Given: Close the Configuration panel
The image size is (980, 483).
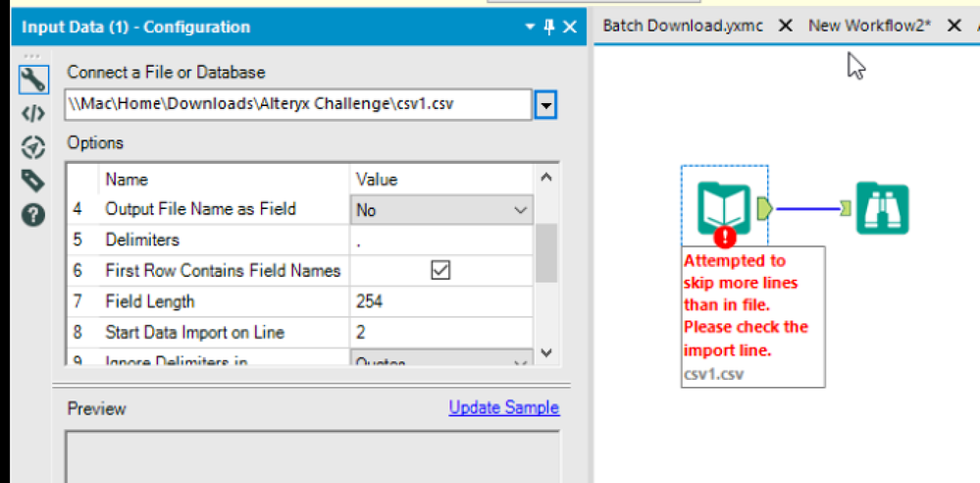Looking at the screenshot, I should 569,27.
